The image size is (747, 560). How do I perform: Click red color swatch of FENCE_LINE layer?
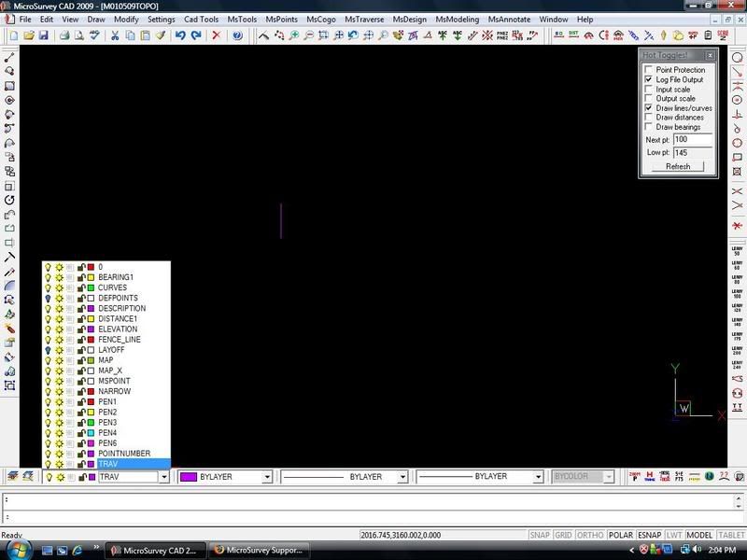pyautogui.click(x=91, y=340)
